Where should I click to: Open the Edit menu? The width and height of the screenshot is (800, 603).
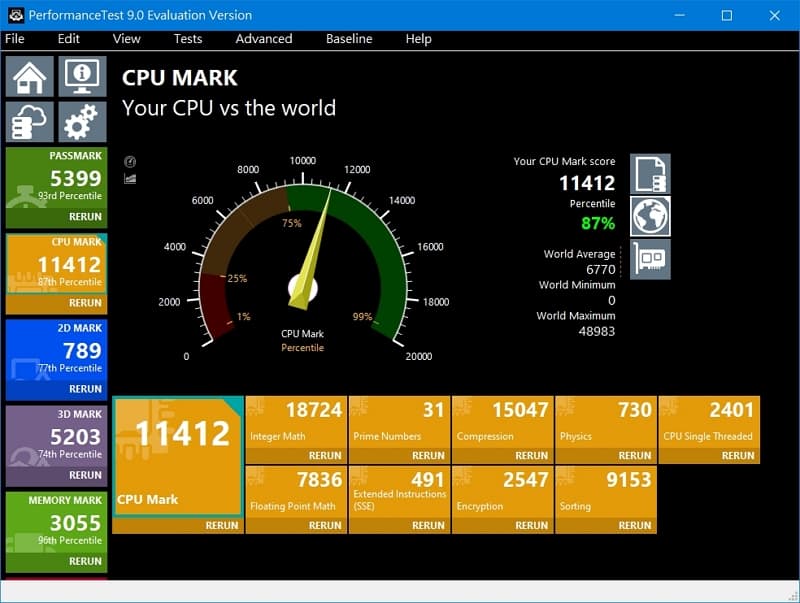[68, 39]
